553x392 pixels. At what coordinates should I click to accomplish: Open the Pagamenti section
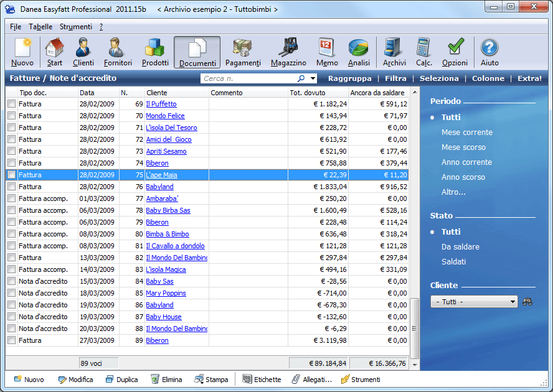coord(243,52)
